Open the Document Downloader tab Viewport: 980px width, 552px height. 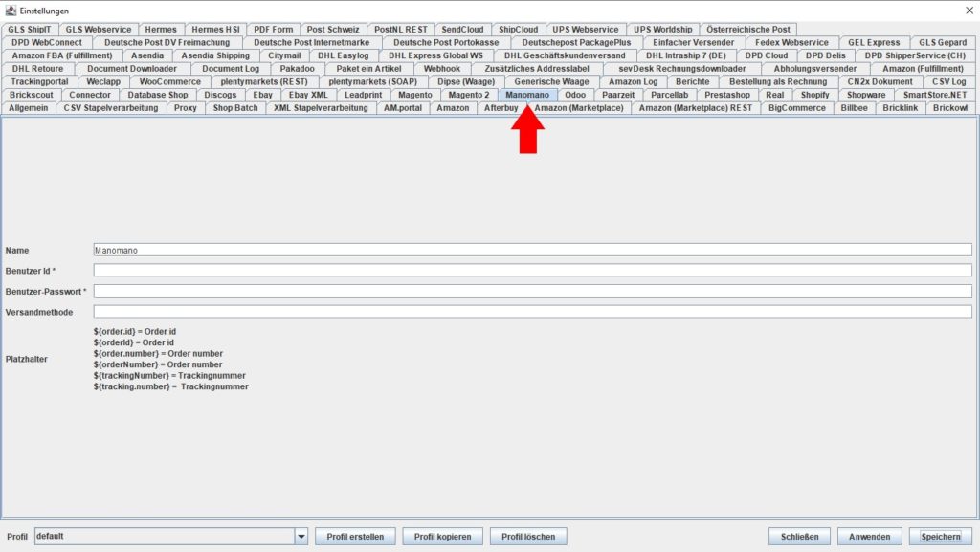[x=132, y=69]
